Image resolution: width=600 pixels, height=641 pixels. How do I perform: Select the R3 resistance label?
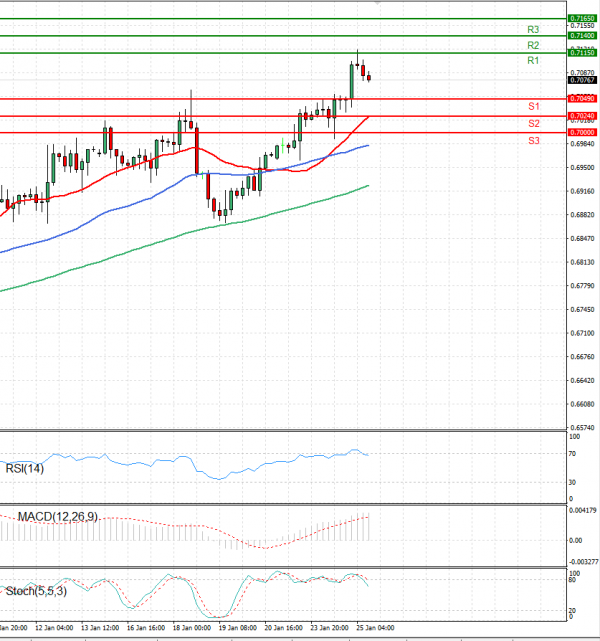(533, 29)
